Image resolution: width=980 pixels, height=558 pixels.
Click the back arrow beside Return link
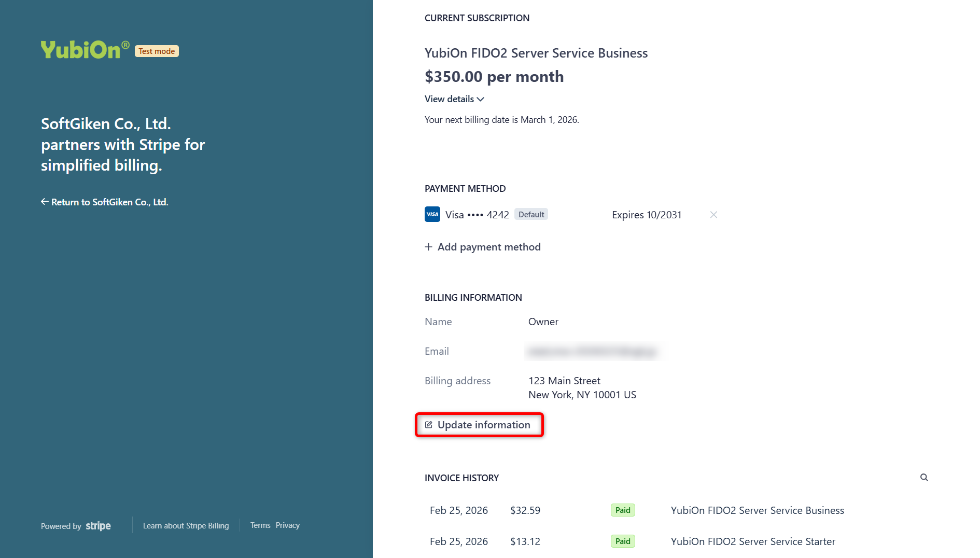click(45, 202)
